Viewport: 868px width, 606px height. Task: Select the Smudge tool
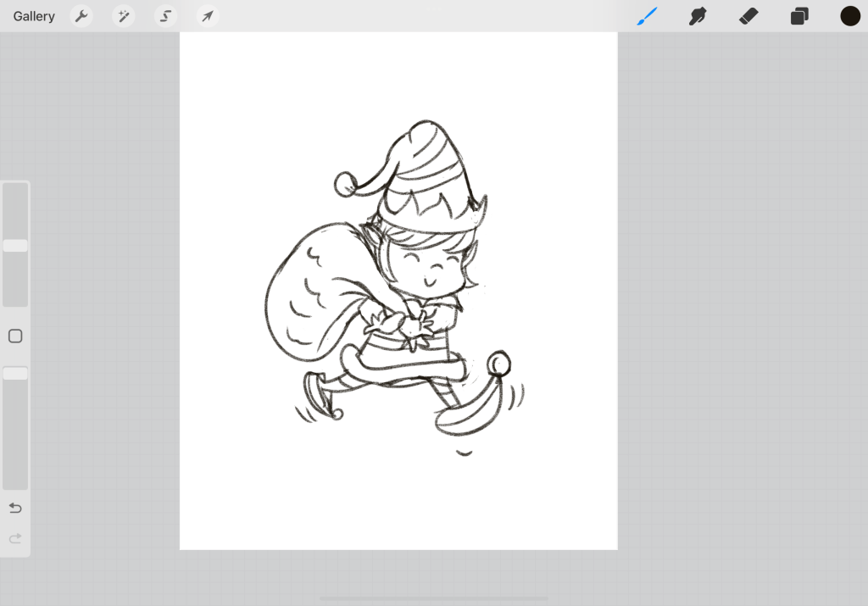coord(698,16)
